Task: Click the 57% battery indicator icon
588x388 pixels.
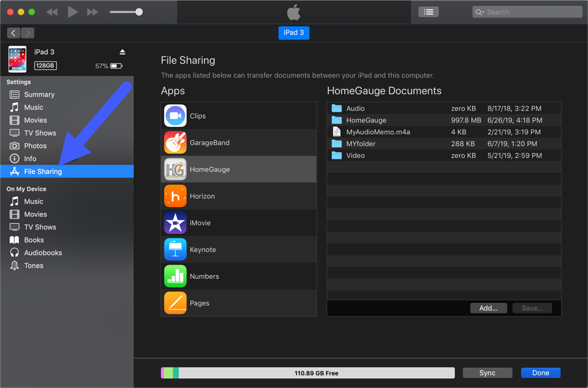Action: click(116, 66)
